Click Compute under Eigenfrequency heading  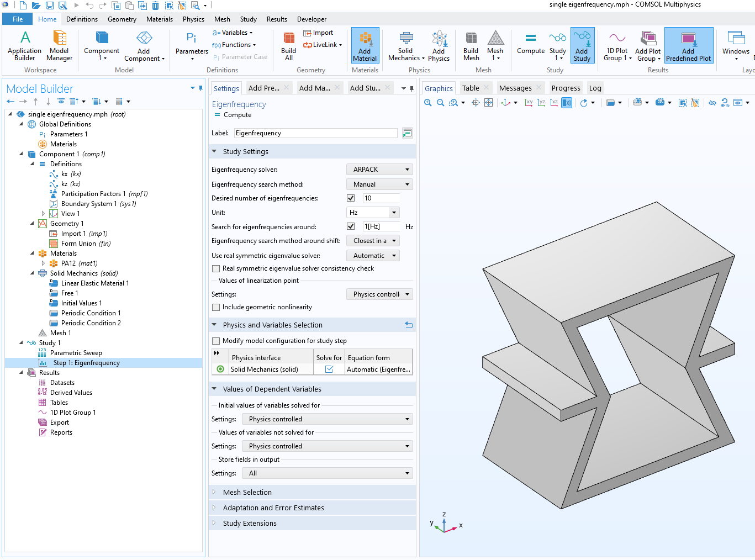pyautogui.click(x=237, y=115)
